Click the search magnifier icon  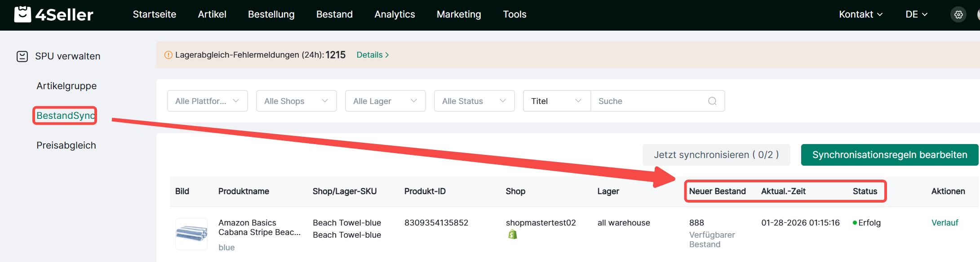pos(712,101)
